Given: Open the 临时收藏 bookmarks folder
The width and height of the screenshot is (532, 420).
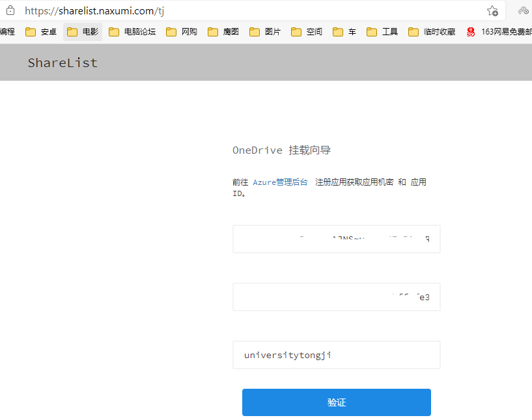Looking at the screenshot, I should 430,31.
